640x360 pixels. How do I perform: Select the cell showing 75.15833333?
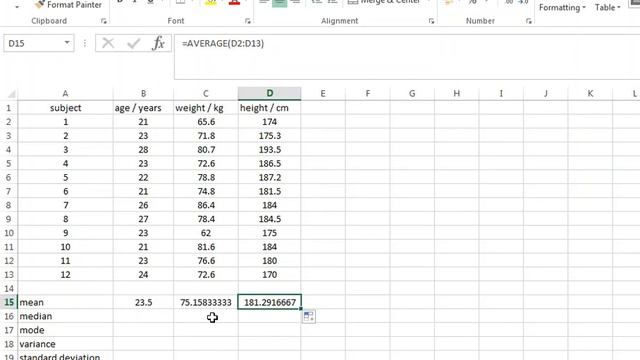coord(206,302)
